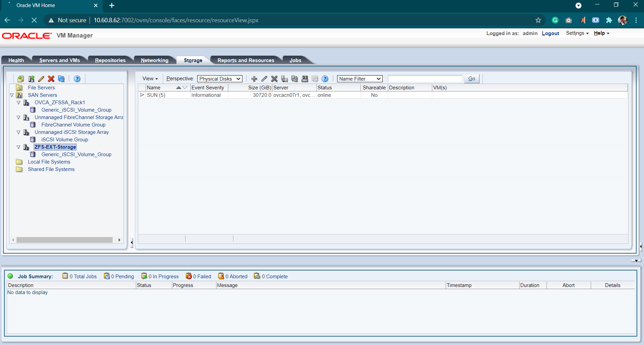
Task: Click refresh storage icon in left tree toolbar
Action: pos(61,79)
